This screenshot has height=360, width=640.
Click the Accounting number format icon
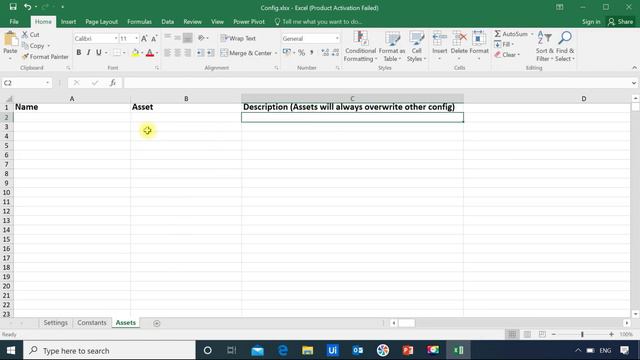(x=286, y=52)
